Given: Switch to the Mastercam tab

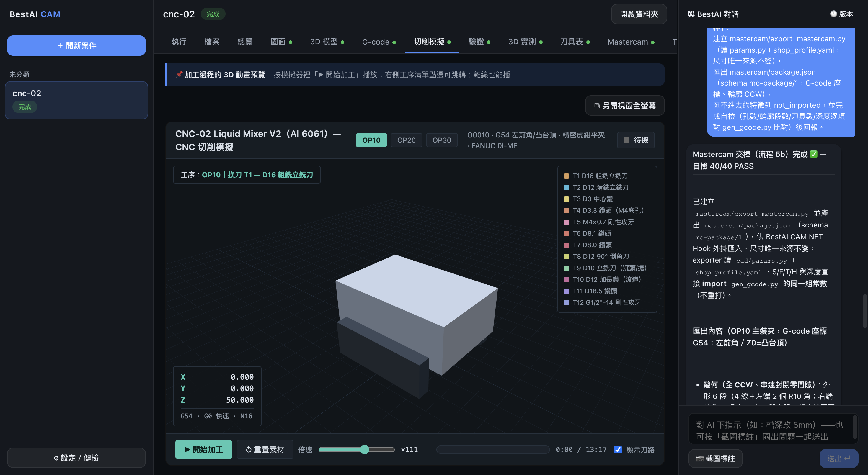Looking at the screenshot, I should [631, 42].
